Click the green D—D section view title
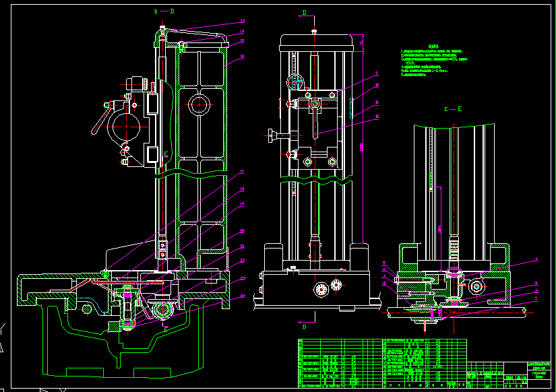The image size is (556, 392). 164,11
